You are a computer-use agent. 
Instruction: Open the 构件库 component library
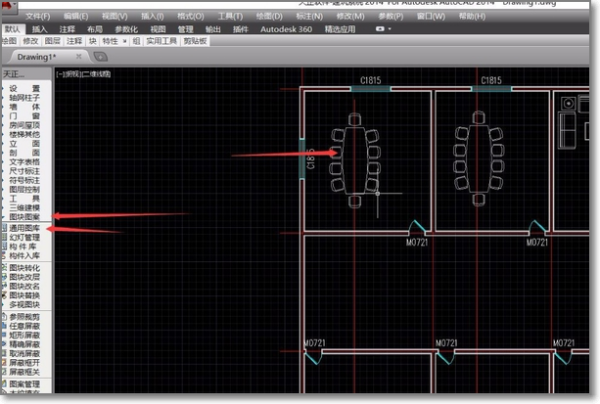23,247
